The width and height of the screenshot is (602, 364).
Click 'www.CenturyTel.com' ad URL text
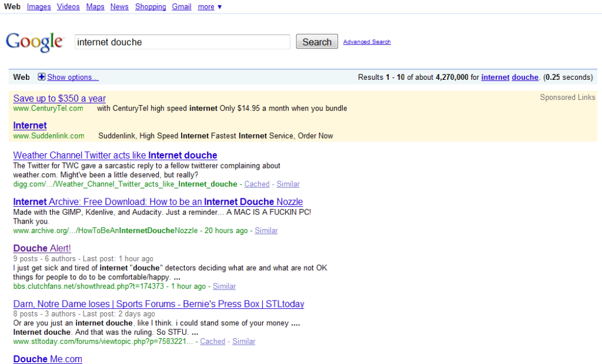(48, 109)
